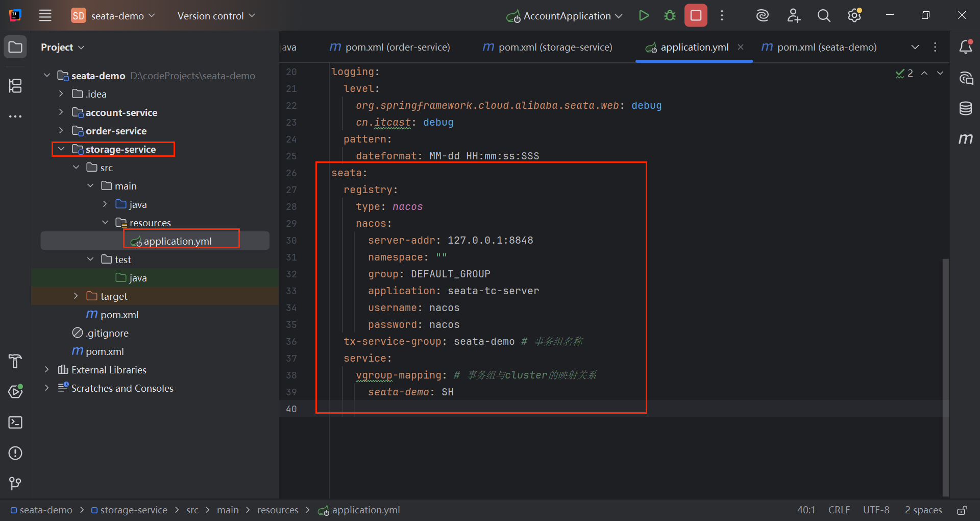Screen dimensions: 980x521
Task: Open the Maven tool window
Action: click(x=966, y=138)
